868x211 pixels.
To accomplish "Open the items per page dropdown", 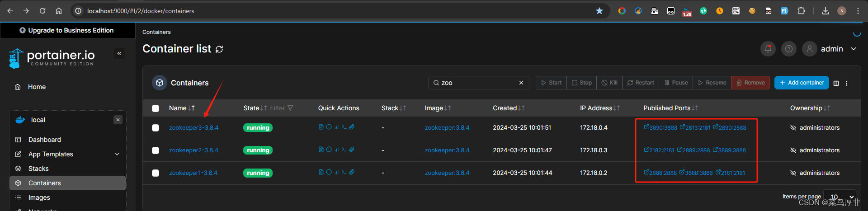I will [840, 197].
